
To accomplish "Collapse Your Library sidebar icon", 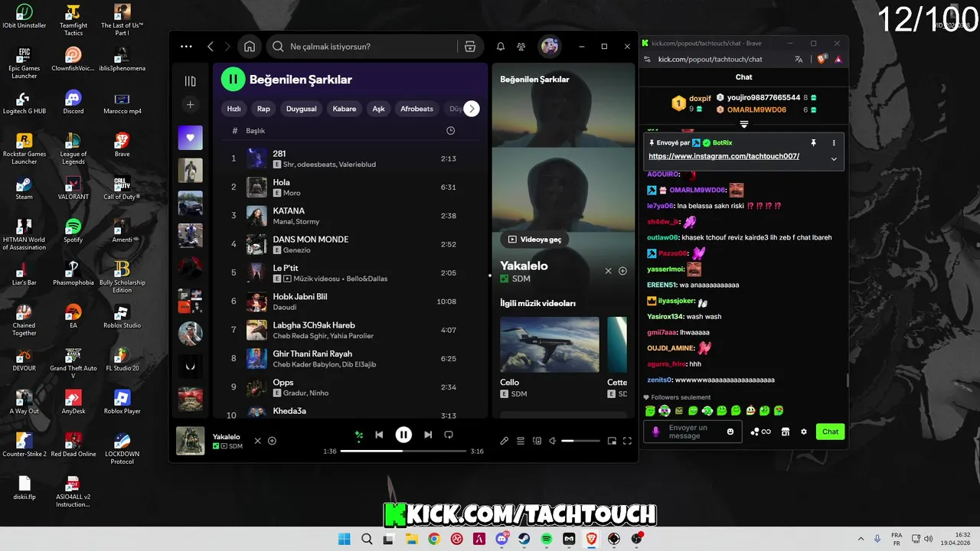I will coord(191,81).
